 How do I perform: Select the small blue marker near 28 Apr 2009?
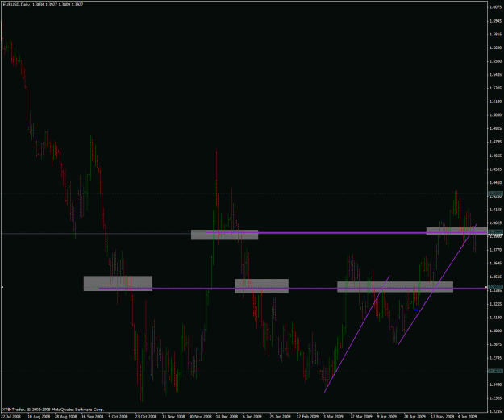tap(416, 310)
